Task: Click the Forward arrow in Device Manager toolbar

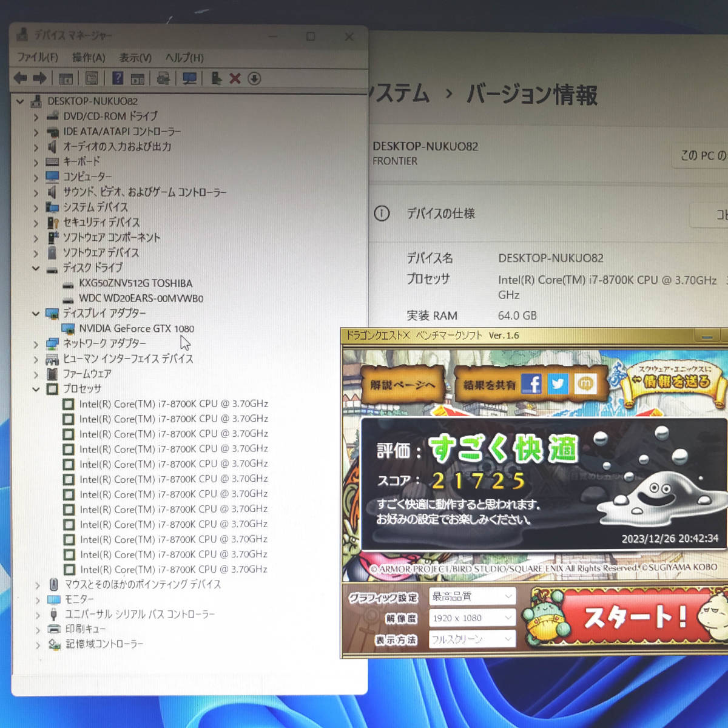Action: click(x=40, y=78)
